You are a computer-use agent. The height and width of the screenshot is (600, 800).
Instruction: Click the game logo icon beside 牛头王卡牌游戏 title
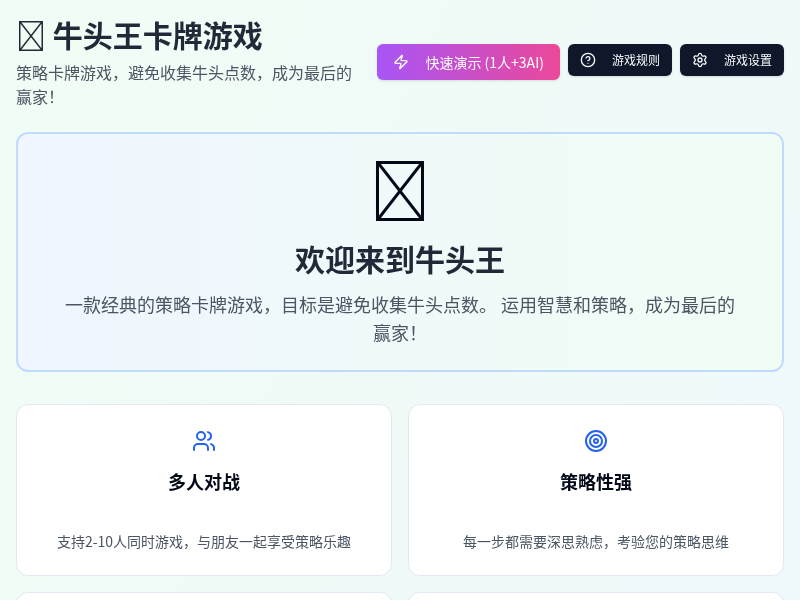tap(30, 37)
